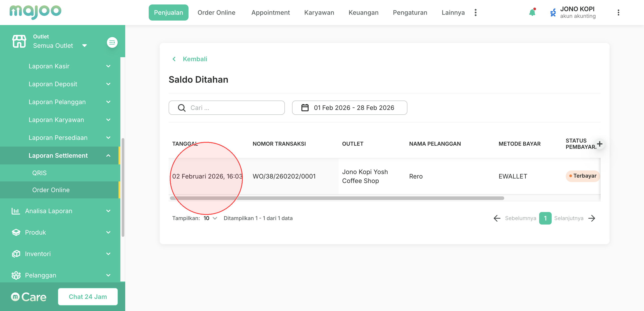The height and width of the screenshot is (311, 644).
Task: Go to next page arrow
Action: pos(592,218)
